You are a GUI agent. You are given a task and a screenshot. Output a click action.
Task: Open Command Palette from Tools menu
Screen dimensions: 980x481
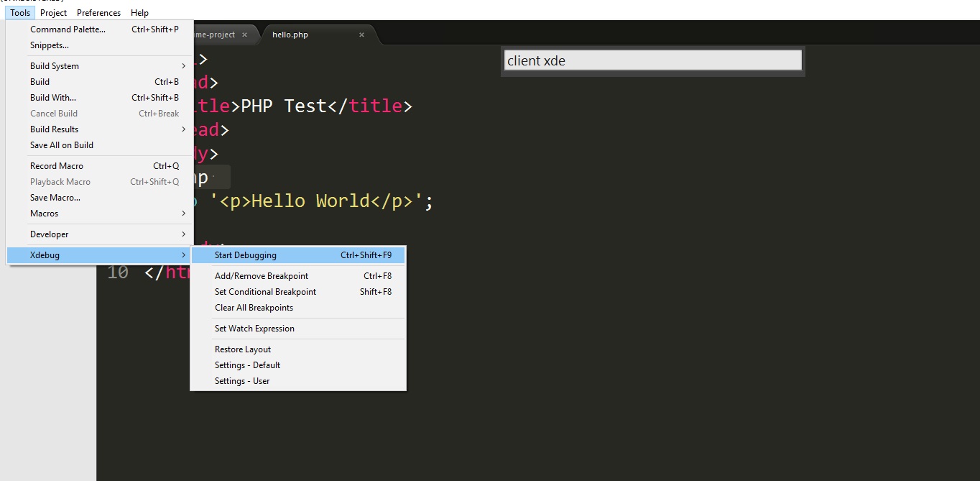[x=68, y=29]
